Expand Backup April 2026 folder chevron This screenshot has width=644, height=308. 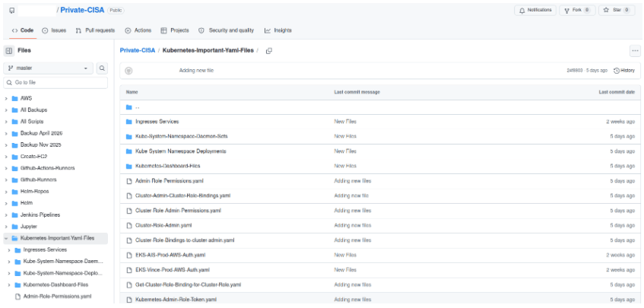[x=6, y=134]
